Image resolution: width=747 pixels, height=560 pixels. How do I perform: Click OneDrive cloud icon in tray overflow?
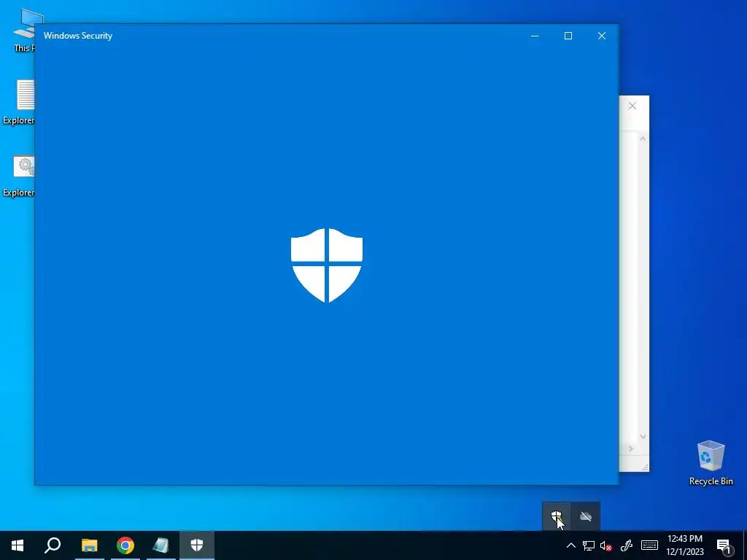click(x=586, y=516)
